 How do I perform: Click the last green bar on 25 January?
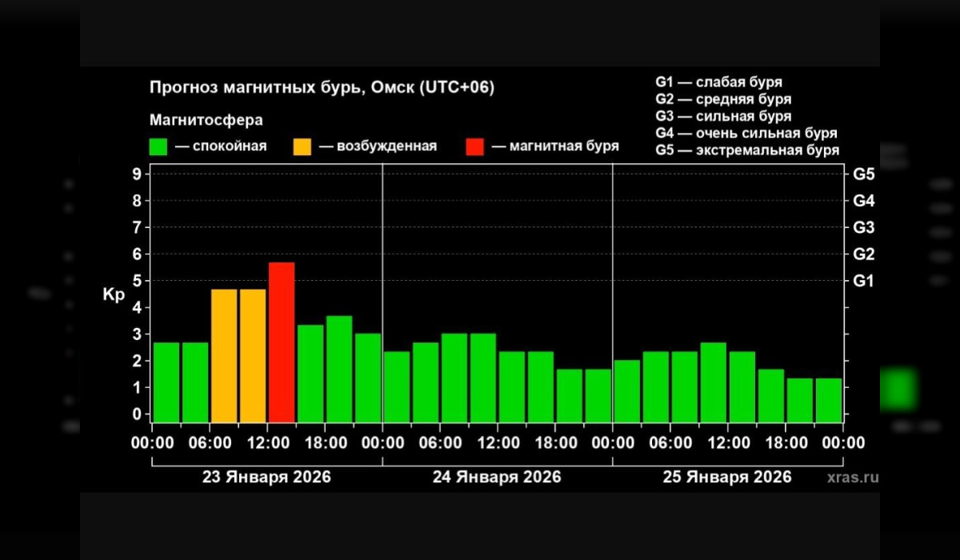pos(829,399)
